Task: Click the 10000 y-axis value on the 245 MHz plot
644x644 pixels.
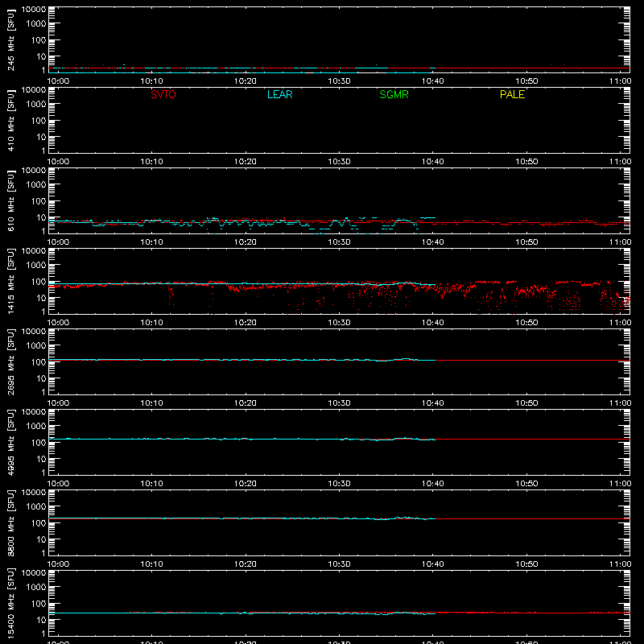Action: pyautogui.click(x=34, y=10)
